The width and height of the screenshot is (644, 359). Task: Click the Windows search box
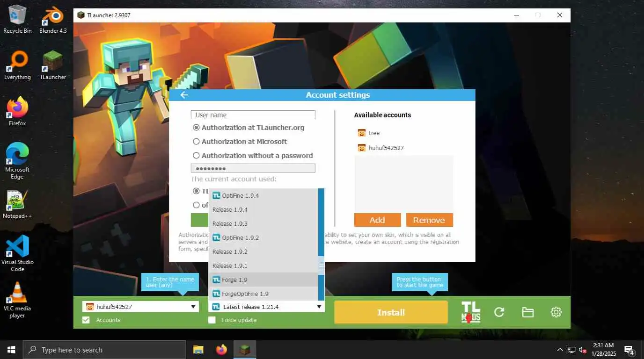pos(104,350)
